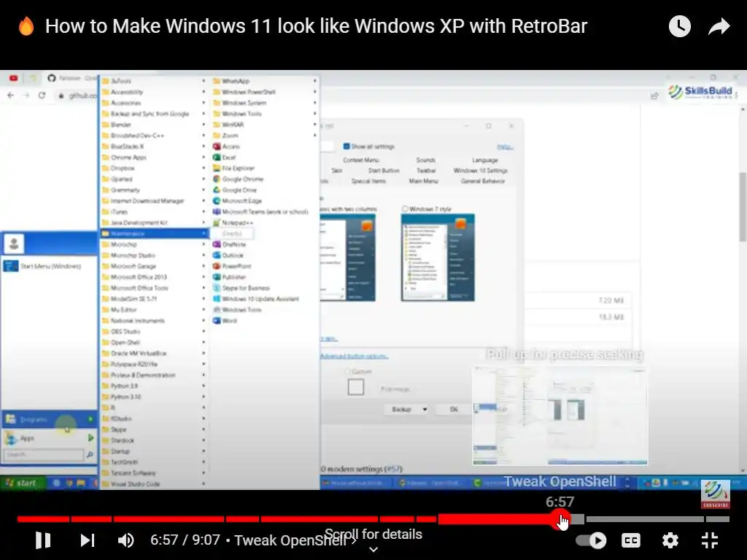This screenshot has width=747, height=560.
Task: Open Google Drive from the programs list
Action: pyautogui.click(x=264, y=190)
